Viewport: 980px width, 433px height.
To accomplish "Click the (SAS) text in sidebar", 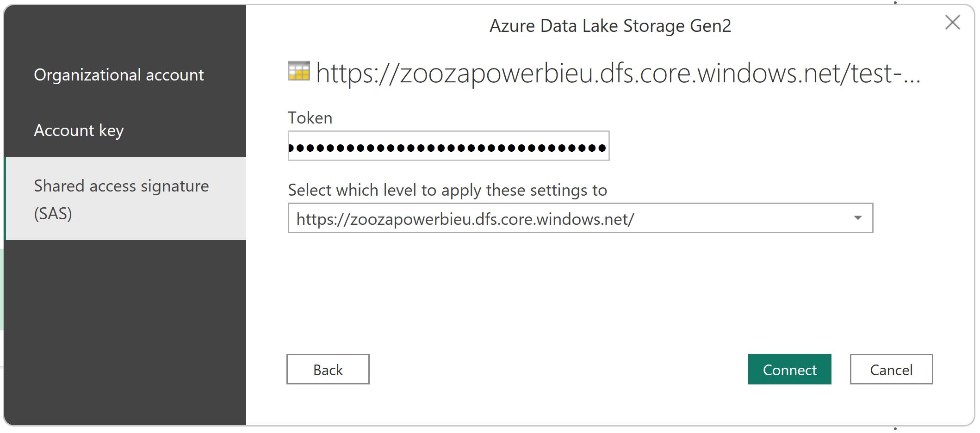I will (53, 214).
